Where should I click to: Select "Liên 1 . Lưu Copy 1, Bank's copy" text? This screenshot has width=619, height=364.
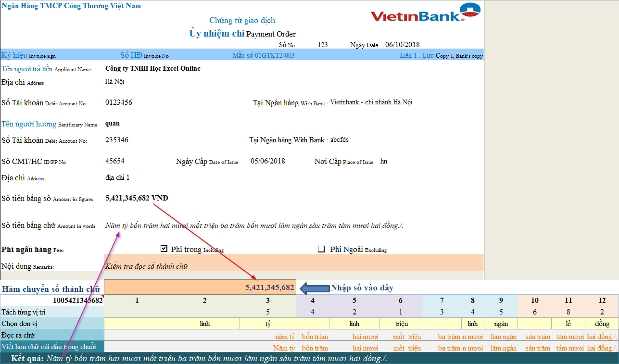pyautogui.click(x=442, y=55)
